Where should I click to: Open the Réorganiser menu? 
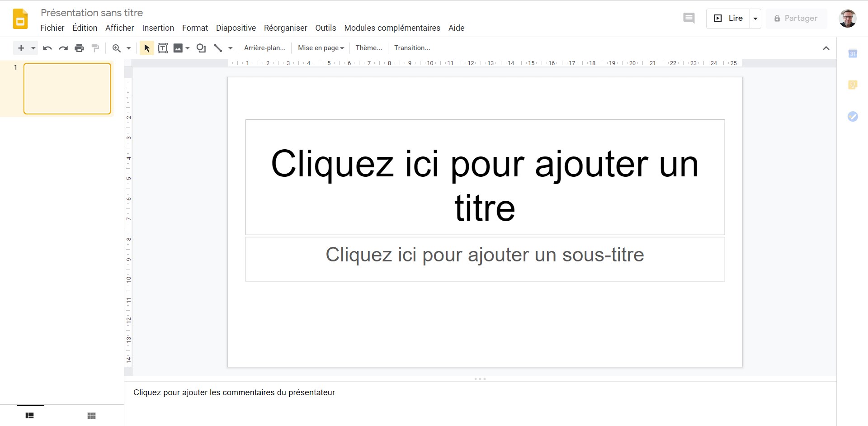coord(286,28)
